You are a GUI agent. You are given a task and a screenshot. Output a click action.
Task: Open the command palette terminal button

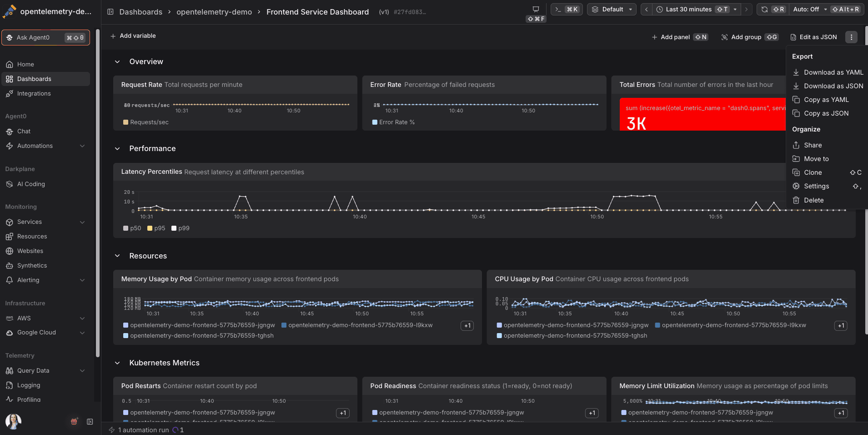coord(567,9)
